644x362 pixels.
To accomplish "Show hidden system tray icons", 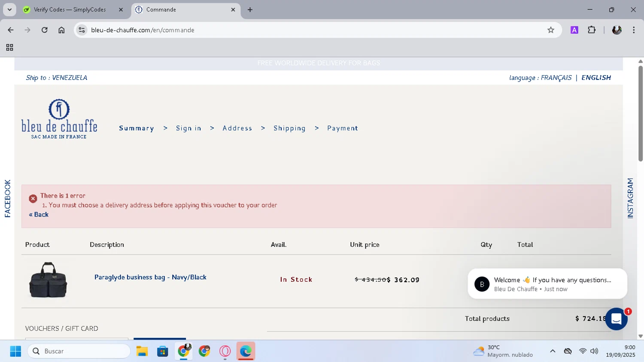I will point(553,351).
